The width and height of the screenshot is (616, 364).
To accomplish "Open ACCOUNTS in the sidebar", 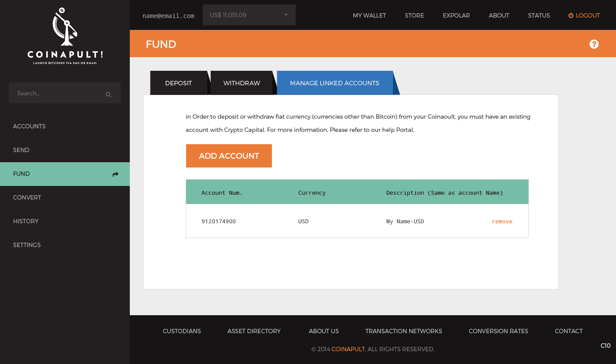I will pos(29,126).
